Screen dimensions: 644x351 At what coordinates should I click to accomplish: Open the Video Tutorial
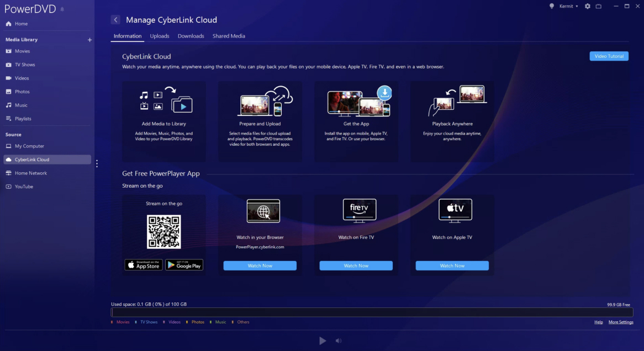609,56
